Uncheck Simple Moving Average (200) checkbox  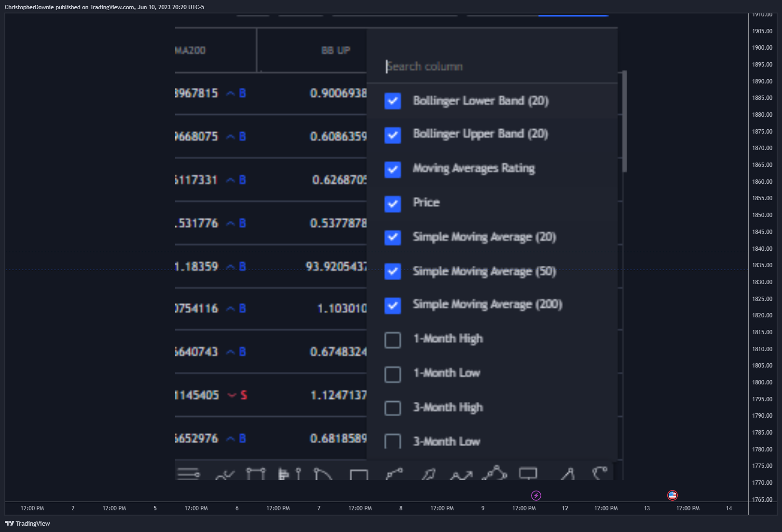[393, 305]
